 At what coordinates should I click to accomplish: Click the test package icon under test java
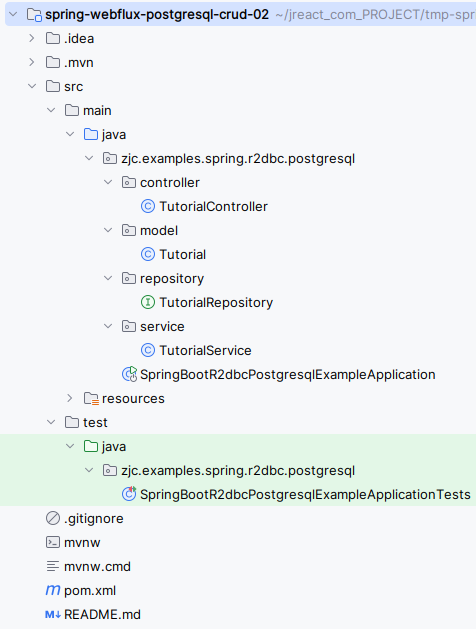pos(109,470)
